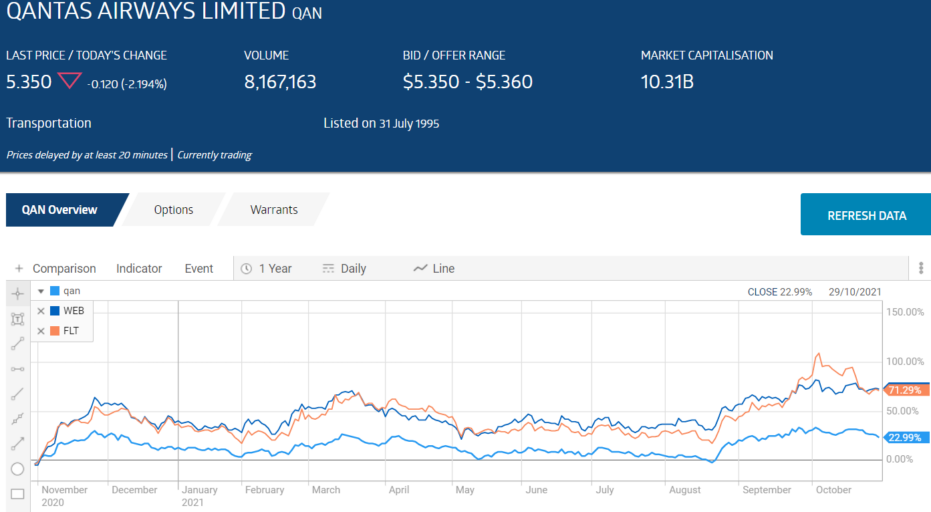
Task: Select the ray line drawing tool
Action: (18, 394)
